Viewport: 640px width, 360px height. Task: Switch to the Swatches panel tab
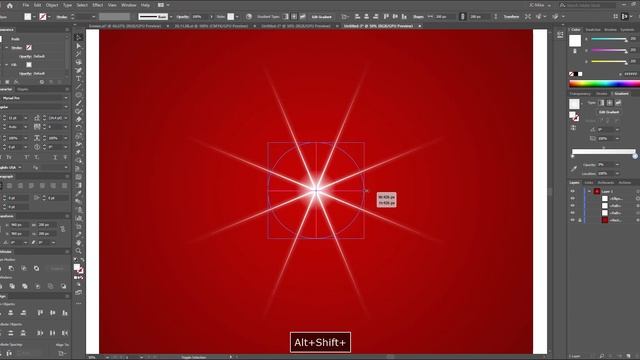coord(593,30)
